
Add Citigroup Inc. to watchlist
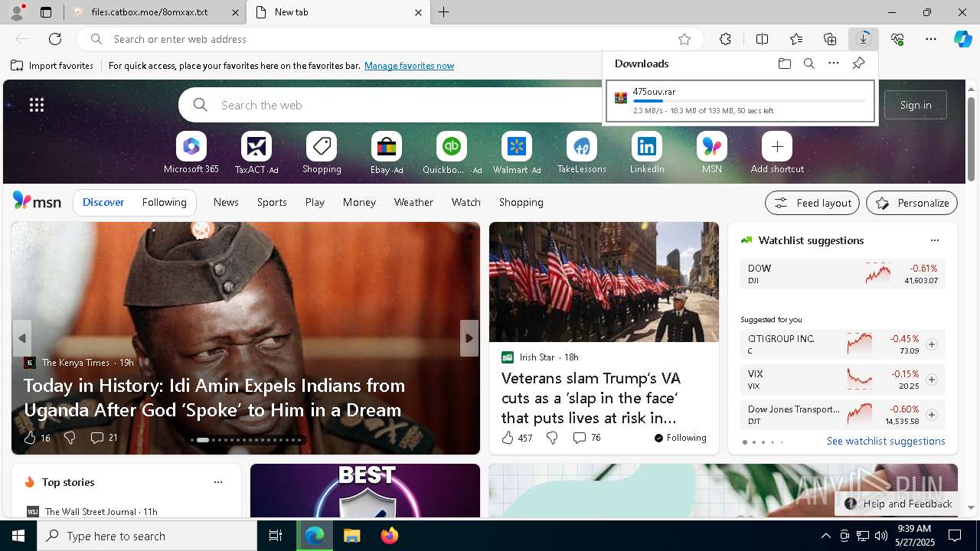point(931,344)
